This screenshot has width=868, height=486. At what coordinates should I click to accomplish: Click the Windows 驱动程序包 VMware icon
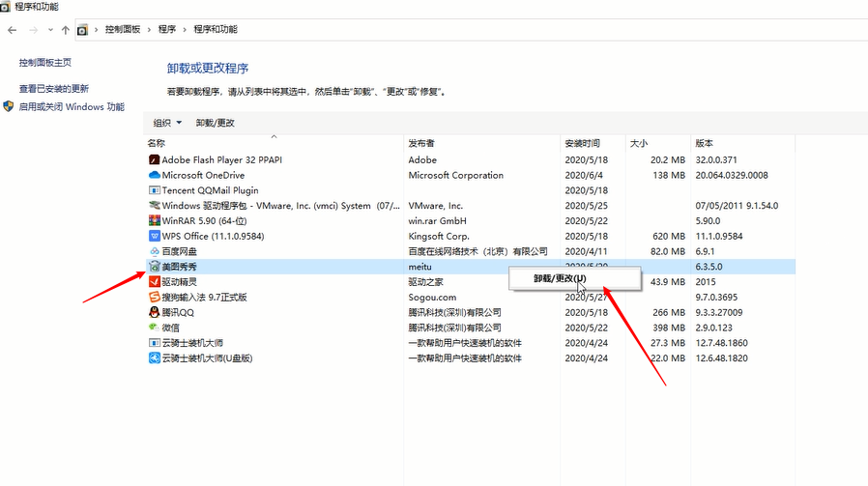click(x=155, y=206)
